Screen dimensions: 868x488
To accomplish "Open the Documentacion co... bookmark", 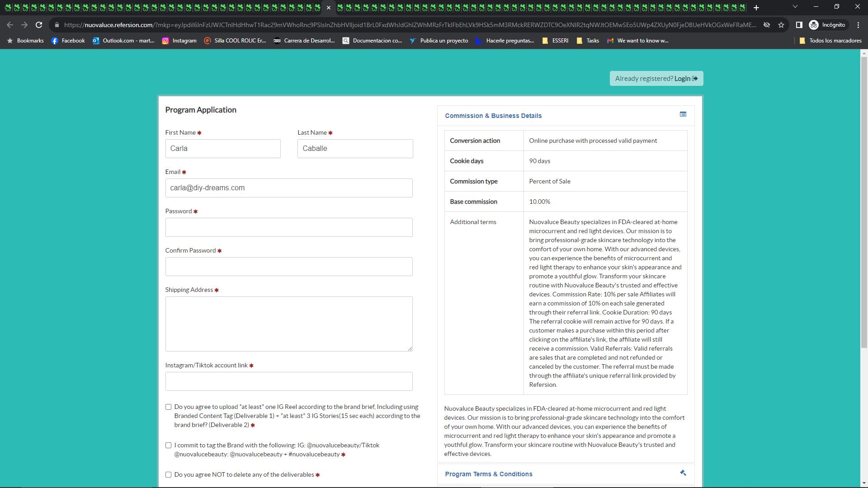I will [x=373, y=41].
